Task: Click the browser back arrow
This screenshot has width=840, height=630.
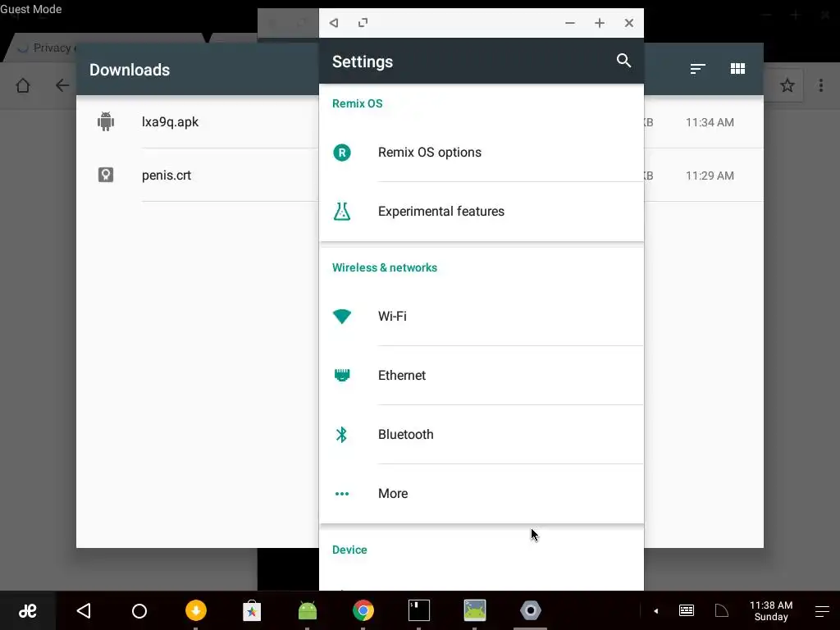Action: (x=62, y=85)
